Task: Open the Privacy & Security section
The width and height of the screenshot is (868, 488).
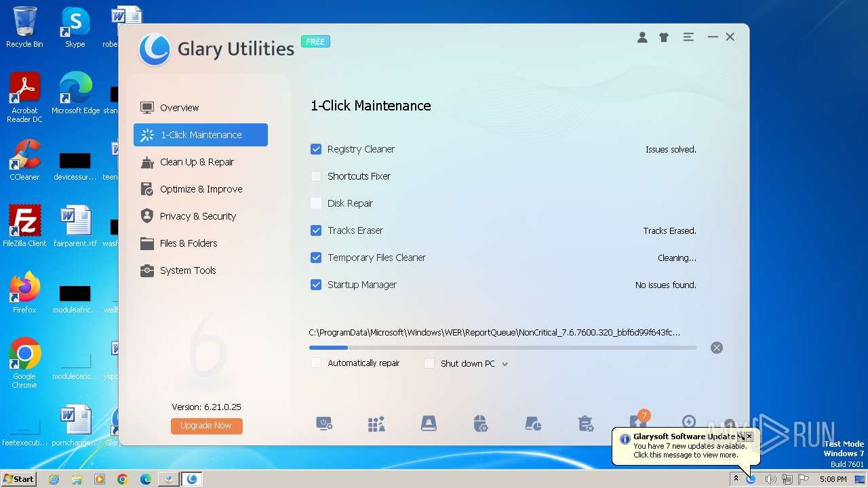Action: tap(201, 216)
